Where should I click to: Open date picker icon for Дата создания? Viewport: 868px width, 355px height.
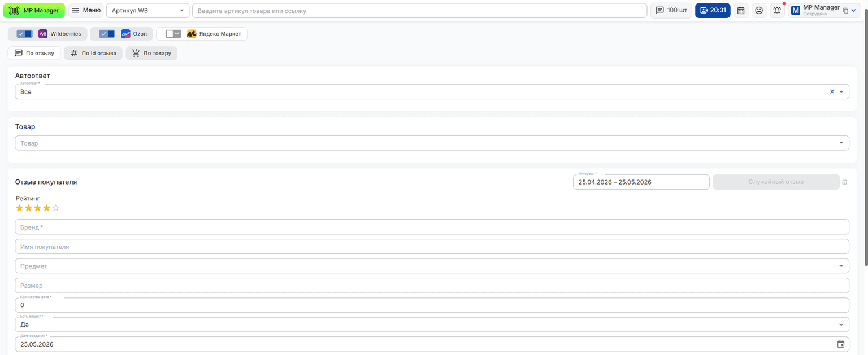point(841,344)
